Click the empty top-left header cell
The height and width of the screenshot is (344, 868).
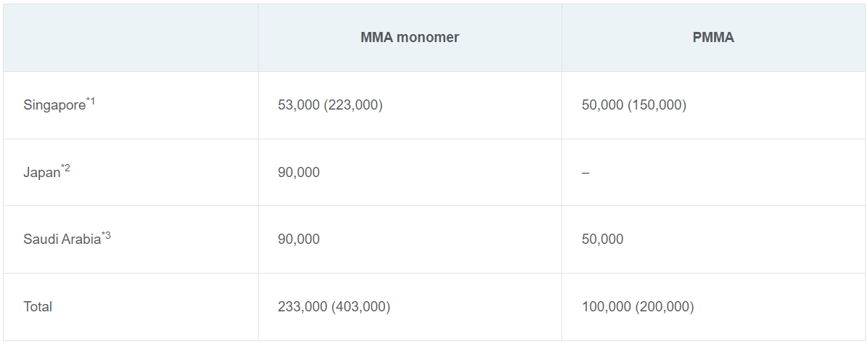131,38
